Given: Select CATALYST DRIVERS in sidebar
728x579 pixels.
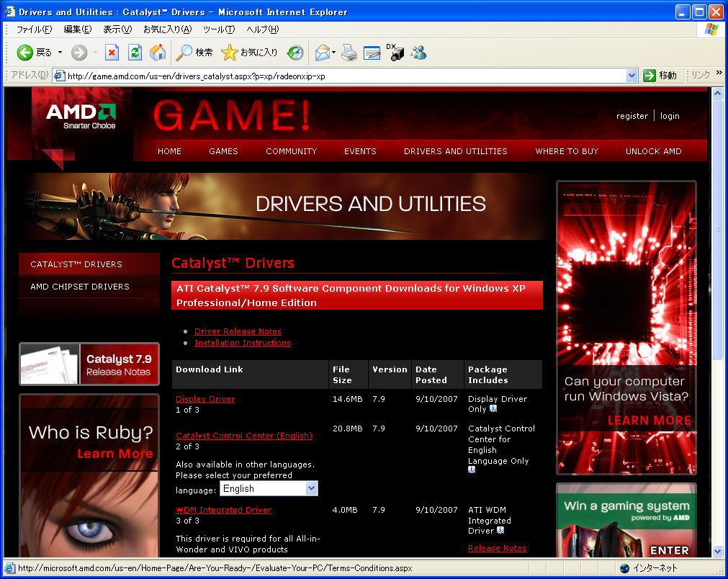Looking at the screenshot, I should point(89,264).
